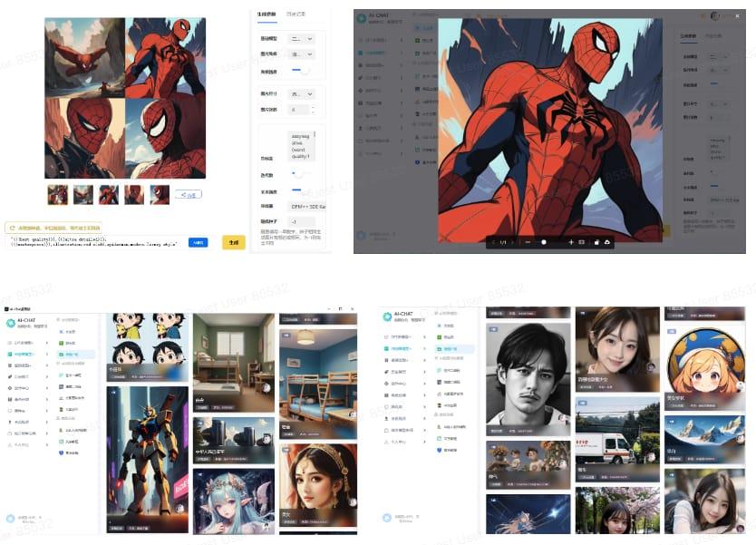The width and height of the screenshot is (756, 545).
Task: Click the AI-CHAT logo in bottom-left window
Action: 11,324
